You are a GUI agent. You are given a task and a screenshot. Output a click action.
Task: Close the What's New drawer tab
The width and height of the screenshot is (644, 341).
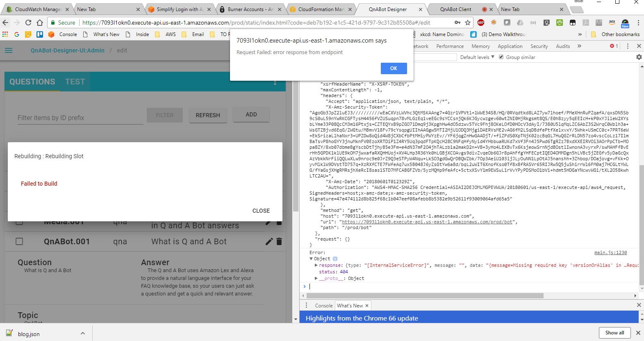tap(367, 306)
